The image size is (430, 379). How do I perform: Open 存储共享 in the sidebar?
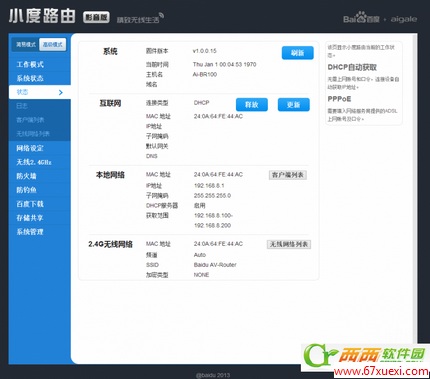[x=30, y=218]
